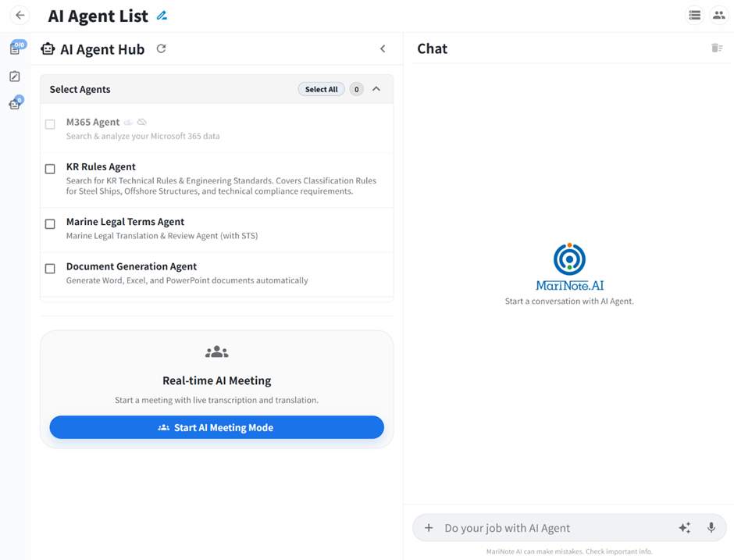Enable the Marine Legal Terms Agent checkbox
The width and height of the screenshot is (734, 560).
point(50,224)
